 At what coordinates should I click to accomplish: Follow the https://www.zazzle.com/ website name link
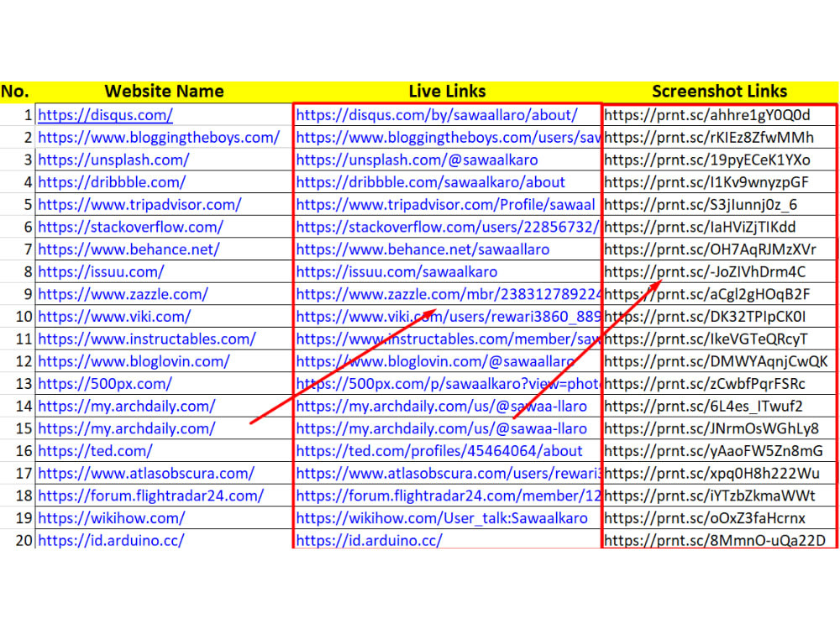123,295
